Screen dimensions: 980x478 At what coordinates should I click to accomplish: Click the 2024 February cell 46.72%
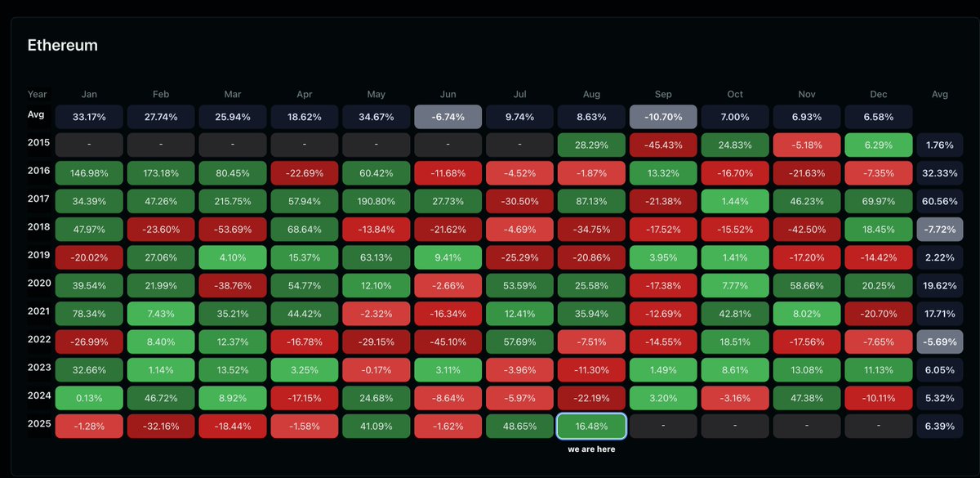coord(161,400)
